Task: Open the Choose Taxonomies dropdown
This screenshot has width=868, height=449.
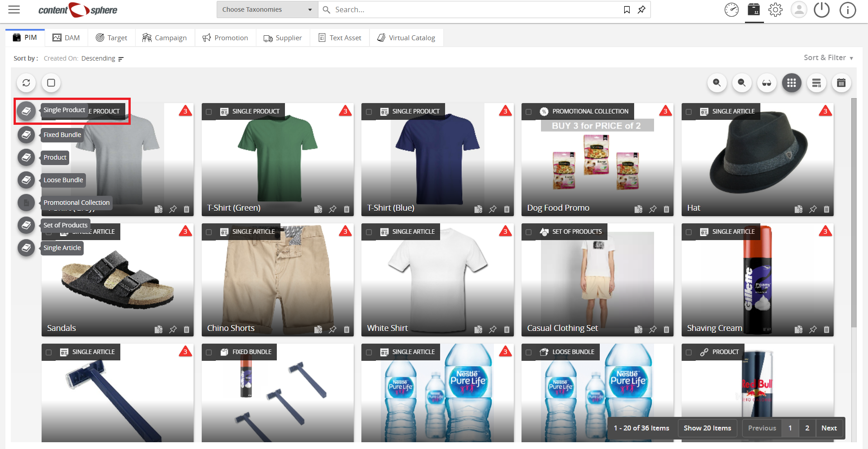Action: tap(267, 9)
